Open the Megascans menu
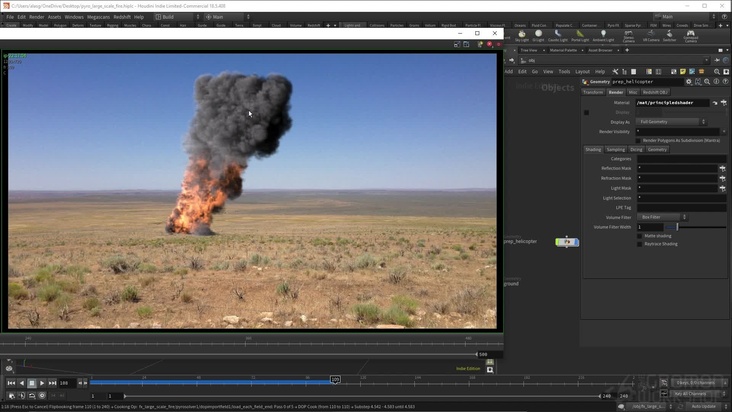Image resolution: width=732 pixels, height=412 pixels. click(x=99, y=17)
